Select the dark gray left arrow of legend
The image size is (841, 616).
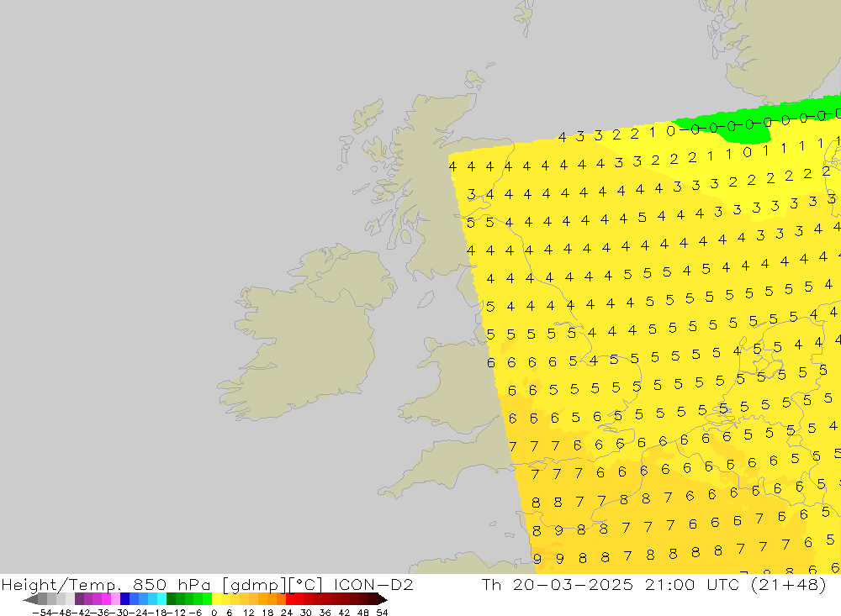pyautogui.click(x=30, y=600)
